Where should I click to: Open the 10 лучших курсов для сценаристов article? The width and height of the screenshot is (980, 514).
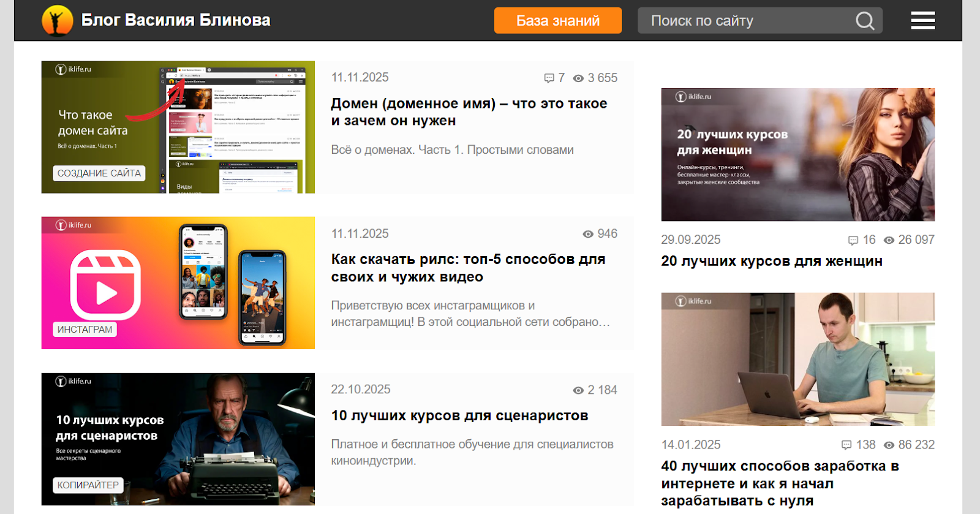click(x=459, y=415)
